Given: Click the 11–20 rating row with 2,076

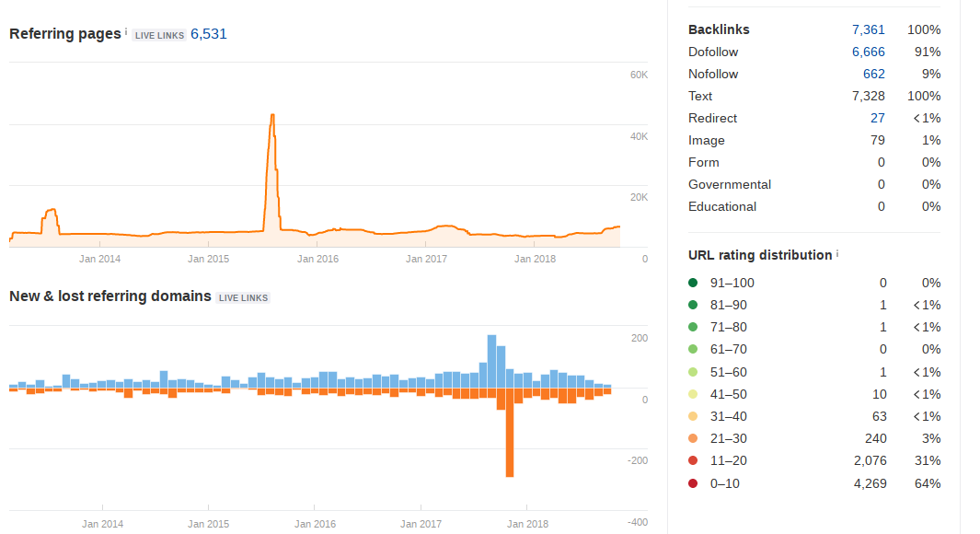Looking at the screenshot, I should tap(814, 461).
